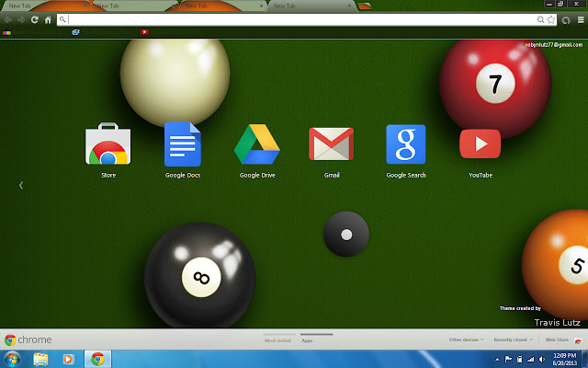Open the bookmark with the YouTube favicon

pyautogui.click(x=144, y=32)
